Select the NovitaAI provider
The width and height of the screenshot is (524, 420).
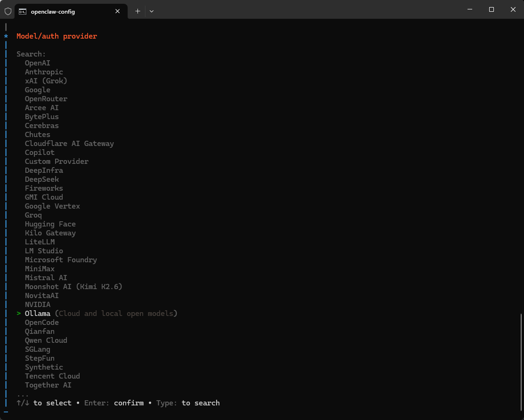point(42,296)
